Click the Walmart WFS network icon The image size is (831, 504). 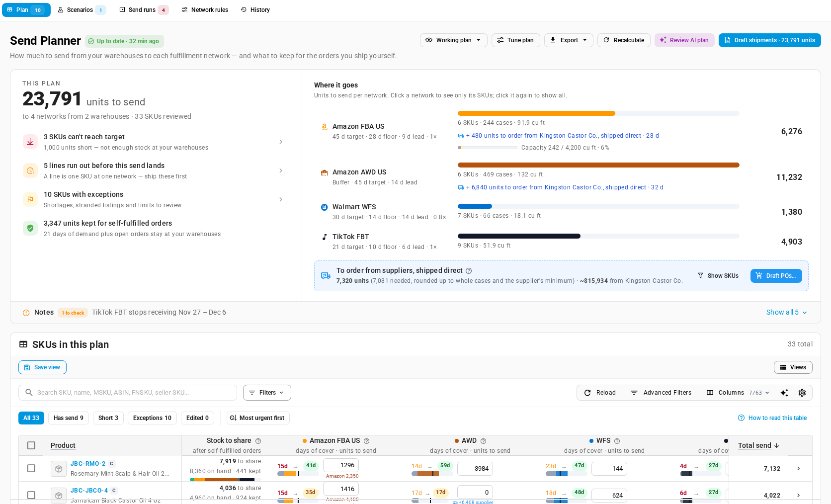click(x=324, y=207)
